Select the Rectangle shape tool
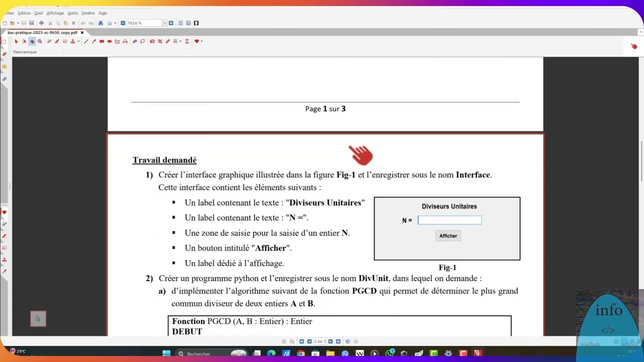 [x=102, y=41]
